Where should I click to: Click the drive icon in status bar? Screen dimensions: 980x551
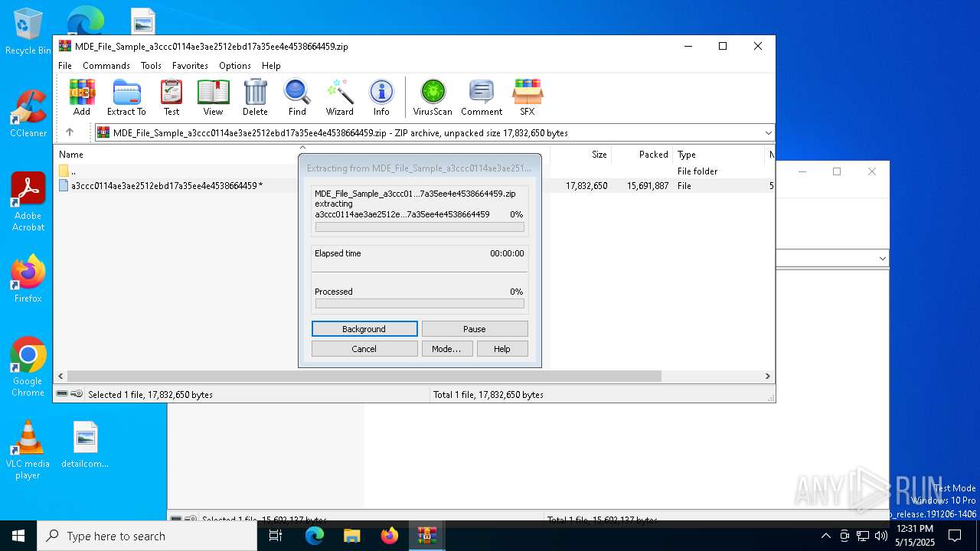pyautogui.click(x=63, y=394)
